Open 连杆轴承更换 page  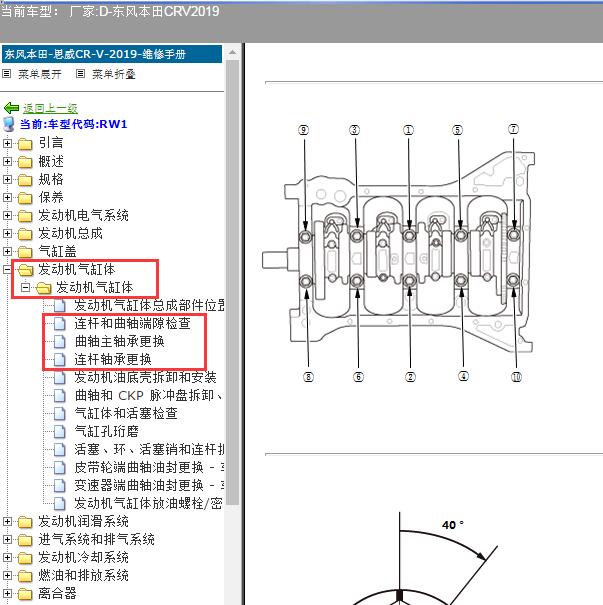click(x=113, y=360)
